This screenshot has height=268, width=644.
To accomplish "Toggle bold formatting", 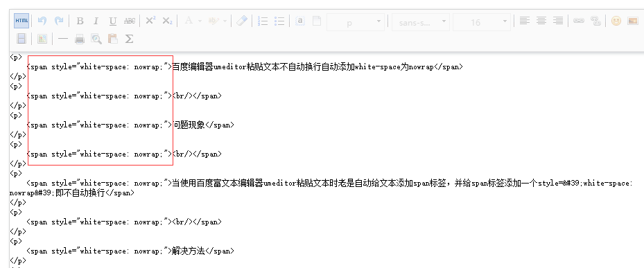I will click(x=80, y=21).
